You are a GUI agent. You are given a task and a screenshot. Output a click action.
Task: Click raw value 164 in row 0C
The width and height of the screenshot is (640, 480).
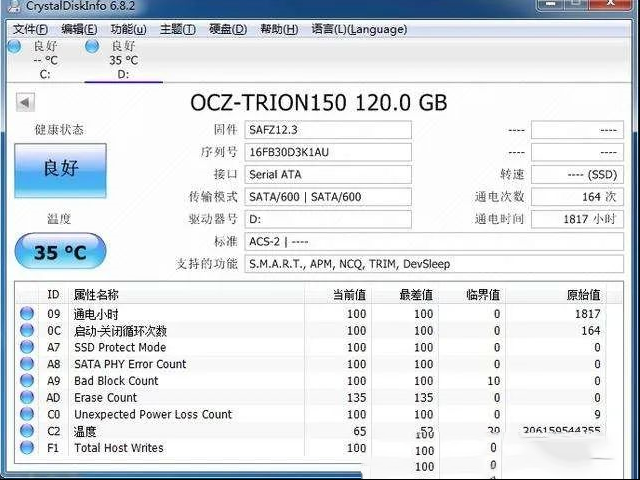pos(591,331)
